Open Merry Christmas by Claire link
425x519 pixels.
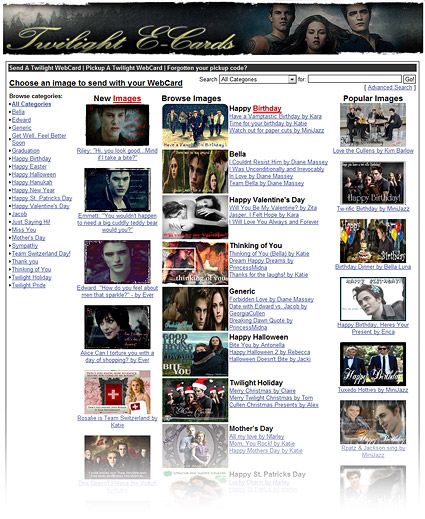(262, 391)
